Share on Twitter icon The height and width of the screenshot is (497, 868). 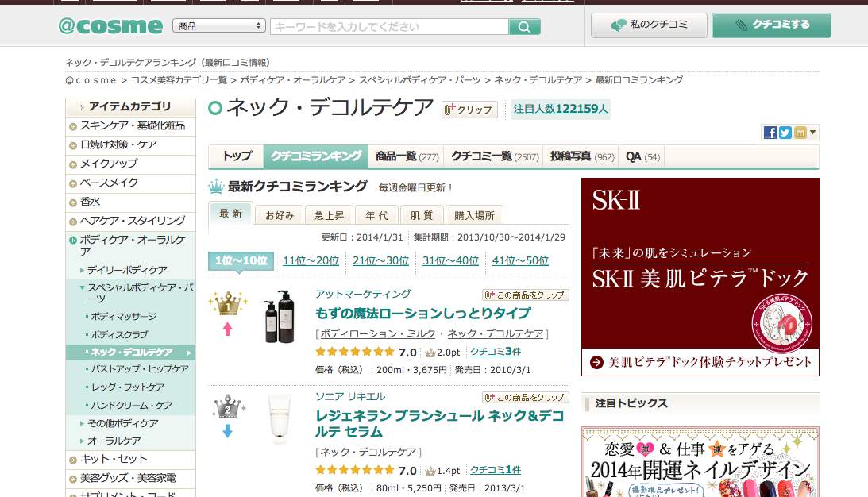[x=785, y=133]
